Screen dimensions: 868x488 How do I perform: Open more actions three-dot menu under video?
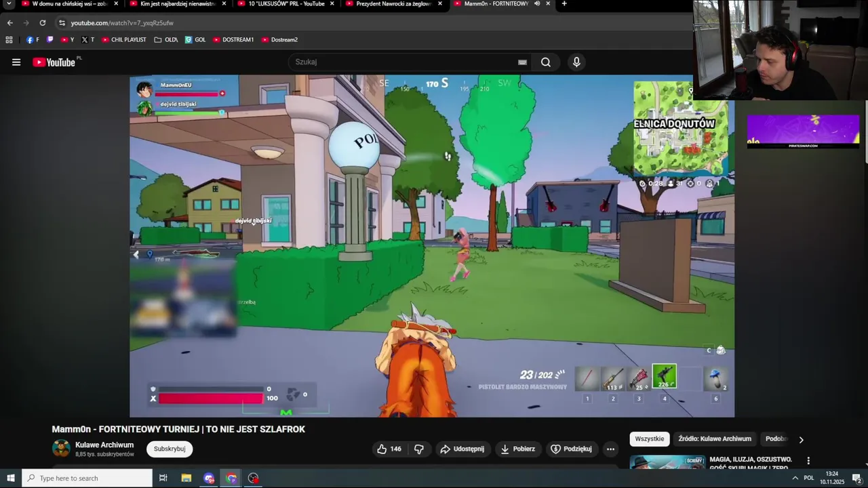[x=610, y=449]
